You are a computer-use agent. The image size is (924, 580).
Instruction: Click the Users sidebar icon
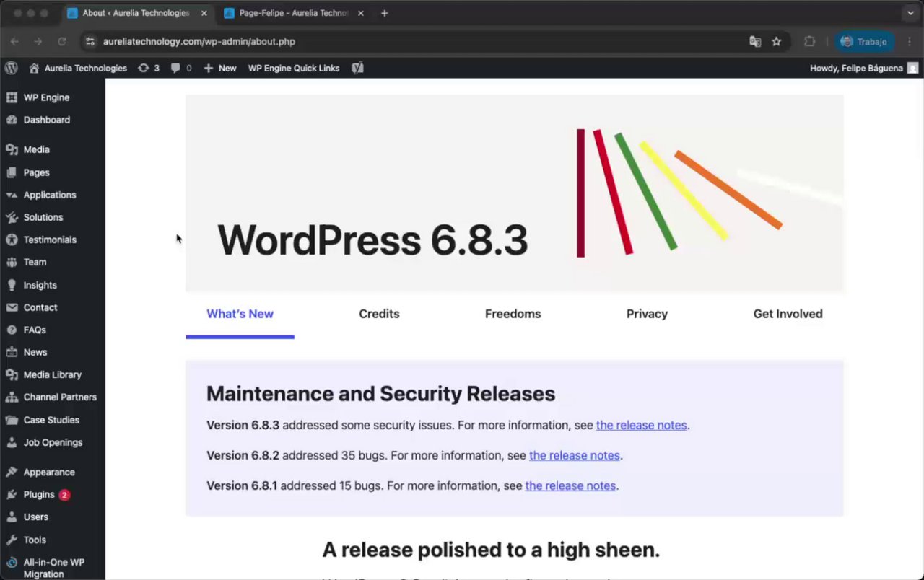pyautogui.click(x=12, y=517)
